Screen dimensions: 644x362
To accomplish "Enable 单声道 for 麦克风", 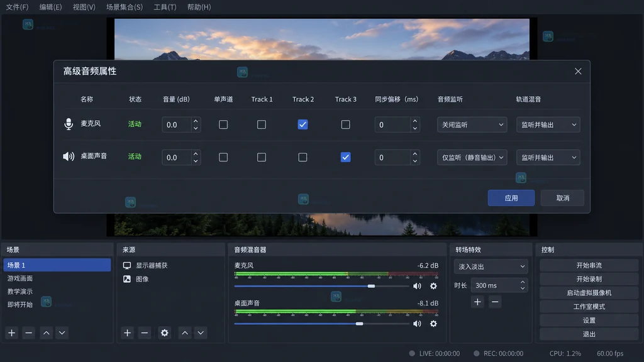I will coord(223,124).
